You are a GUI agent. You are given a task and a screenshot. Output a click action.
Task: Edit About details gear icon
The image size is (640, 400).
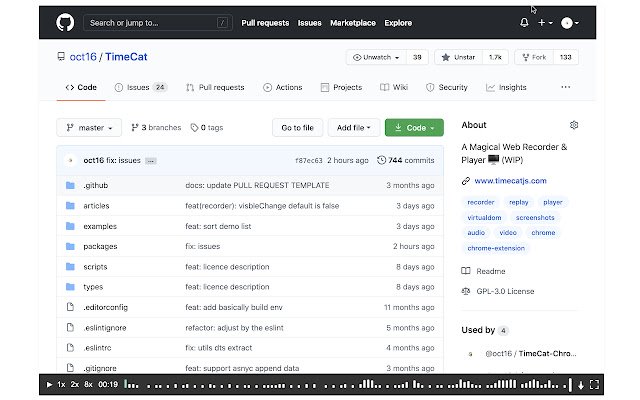(574, 125)
